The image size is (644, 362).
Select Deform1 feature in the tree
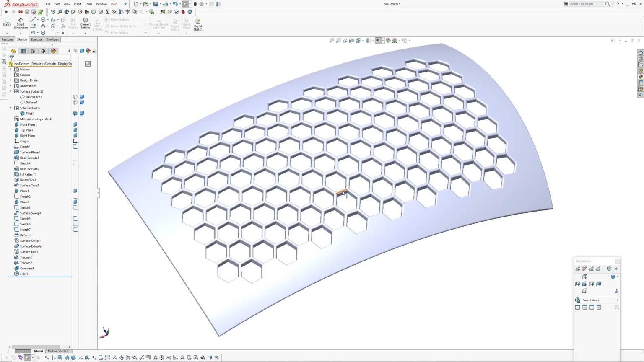(26, 235)
